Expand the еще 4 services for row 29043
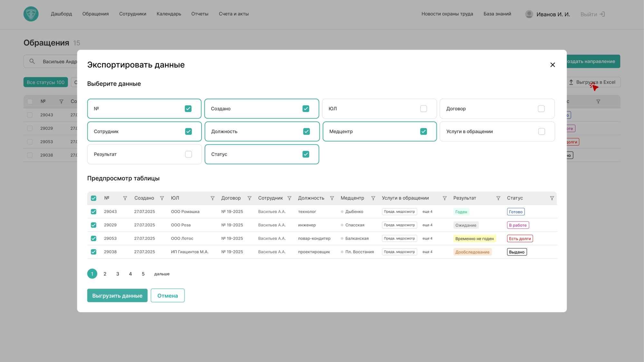The image size is (644, 362). 427,212
